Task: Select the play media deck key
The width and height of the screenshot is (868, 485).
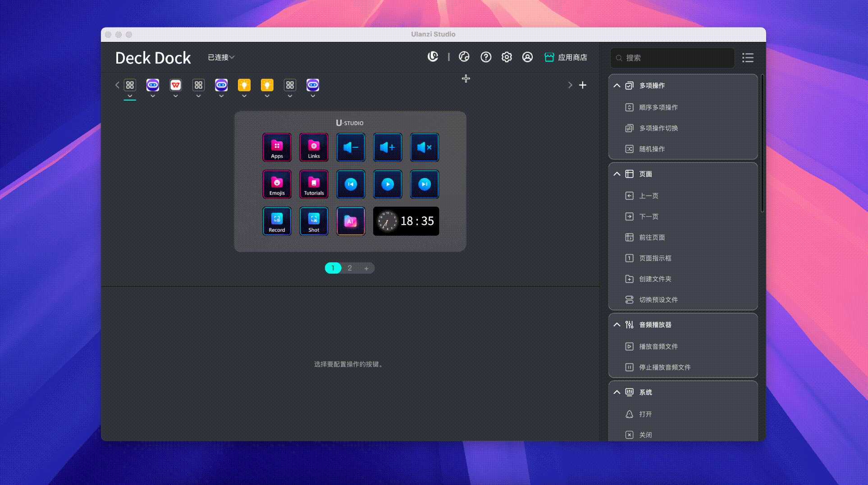Action: 388,184
